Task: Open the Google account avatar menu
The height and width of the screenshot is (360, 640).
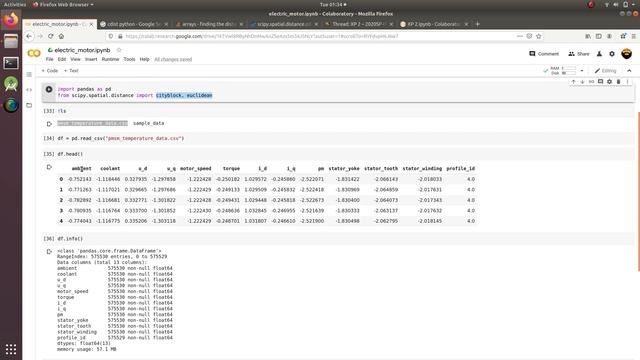Action: pos(627,53)
